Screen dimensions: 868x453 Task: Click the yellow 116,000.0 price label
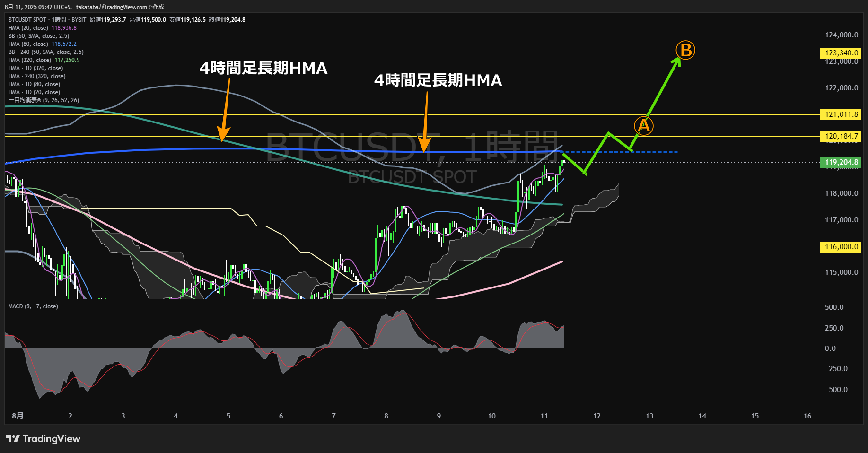pyautogui.click(x=841, y=247)
